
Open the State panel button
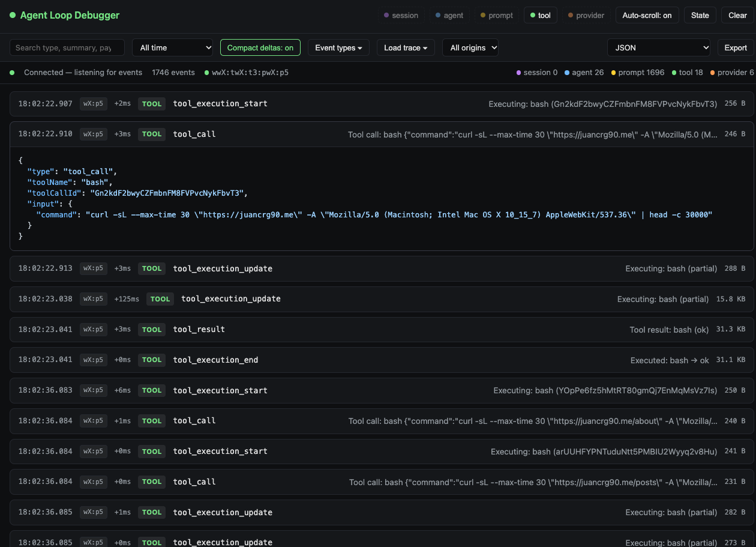click(x=700, y=15)
